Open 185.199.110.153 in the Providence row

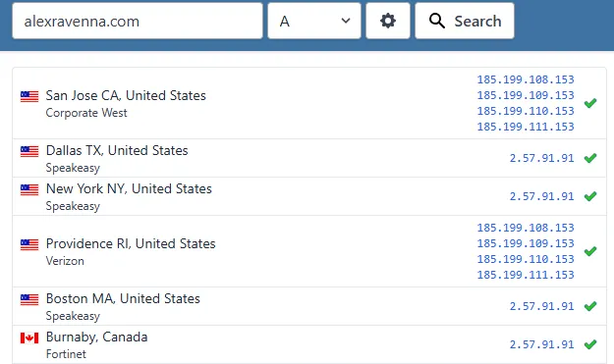pyautogui.click(x=526, y=259)
